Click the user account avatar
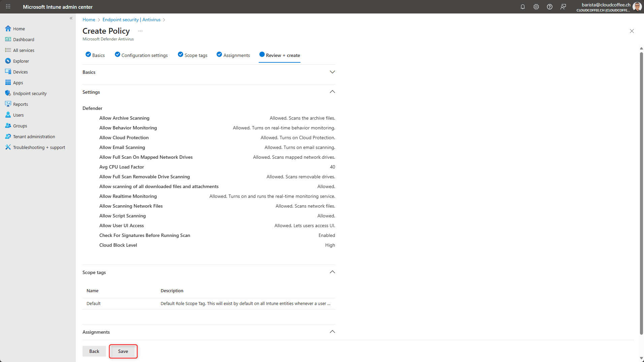This screenshot has height=362, width=644. 637,7
